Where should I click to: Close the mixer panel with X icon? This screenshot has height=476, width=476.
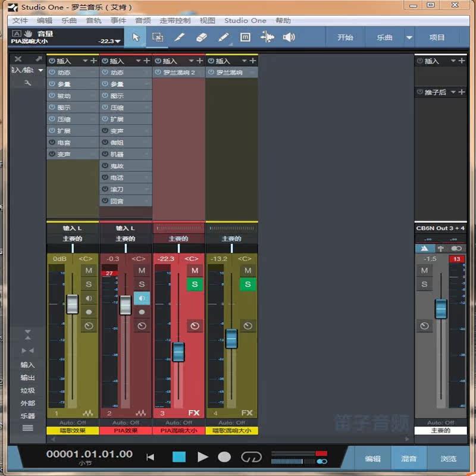point(18,59)
